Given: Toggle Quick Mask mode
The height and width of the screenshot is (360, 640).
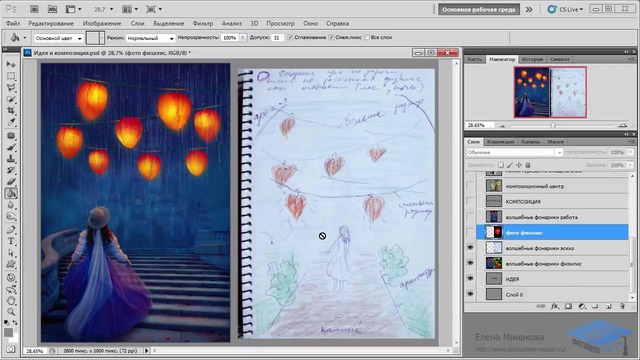Looking at the screenshot, I should coord(11,350).
